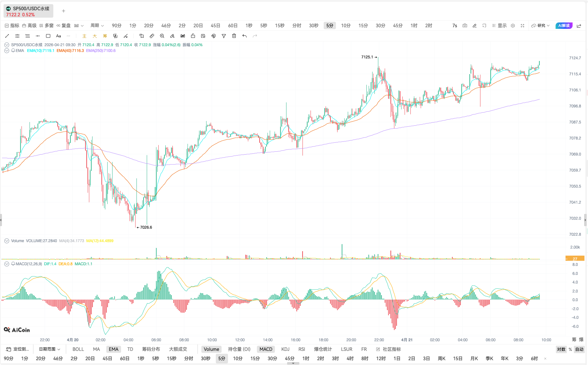The height and width of the screenshot is (365, 588).
Task: Open the 研究 research dropdown
Action: pos(541,26)
